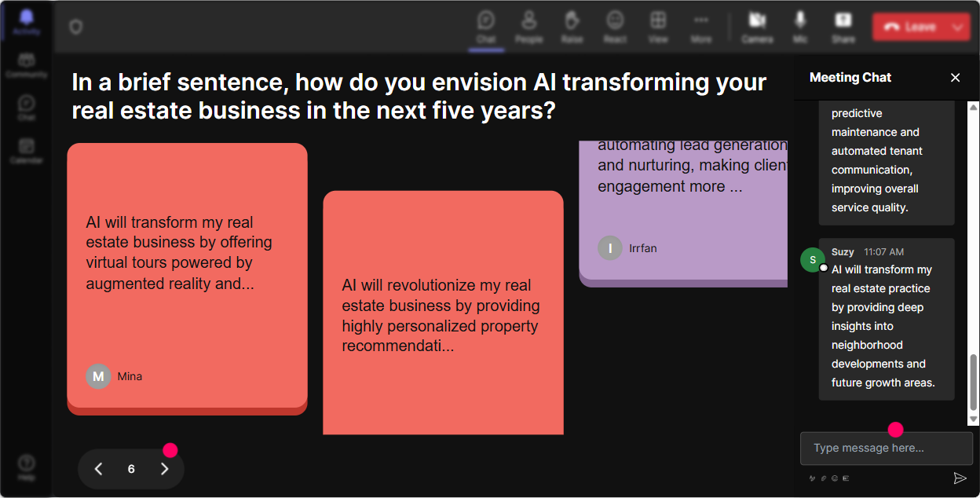This screenshot has height=498, width=980.
Task: Click the chat scrollbar down arrow
Action: pos(974,420)
